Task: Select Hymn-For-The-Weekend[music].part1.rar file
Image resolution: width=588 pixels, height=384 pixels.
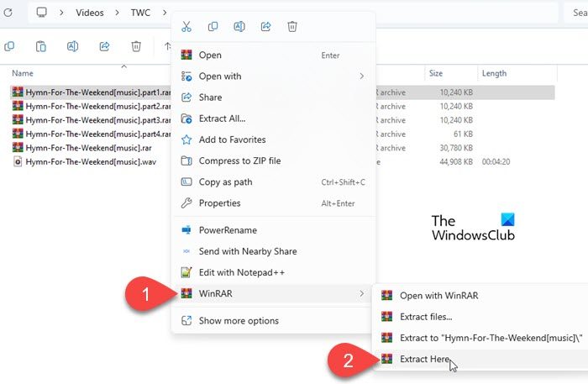Action: 98,92
